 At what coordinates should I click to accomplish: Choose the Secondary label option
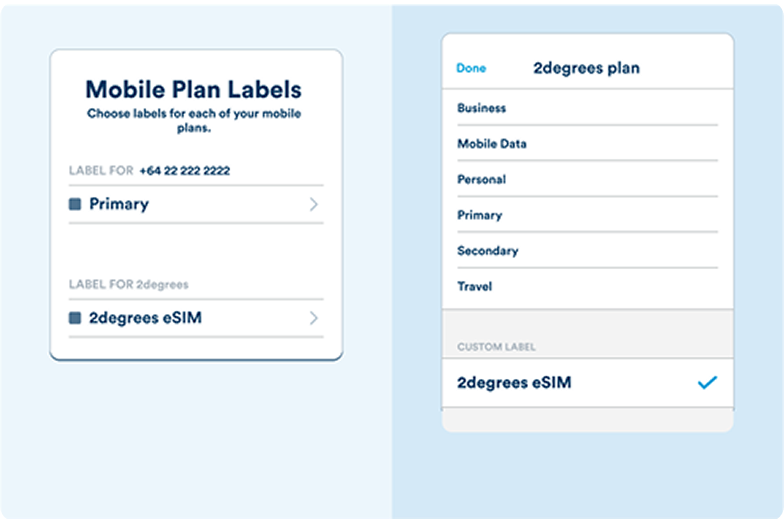pyautogui.click(x=488, y=251)
